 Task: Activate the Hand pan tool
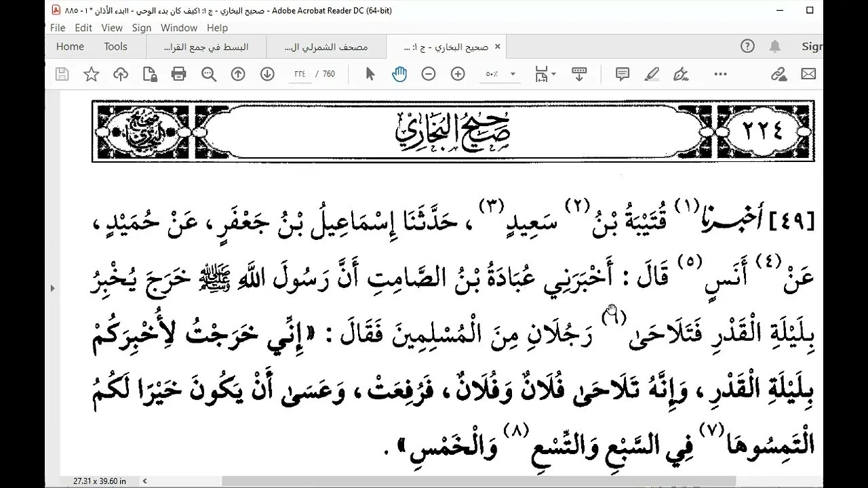click(399, 75)
